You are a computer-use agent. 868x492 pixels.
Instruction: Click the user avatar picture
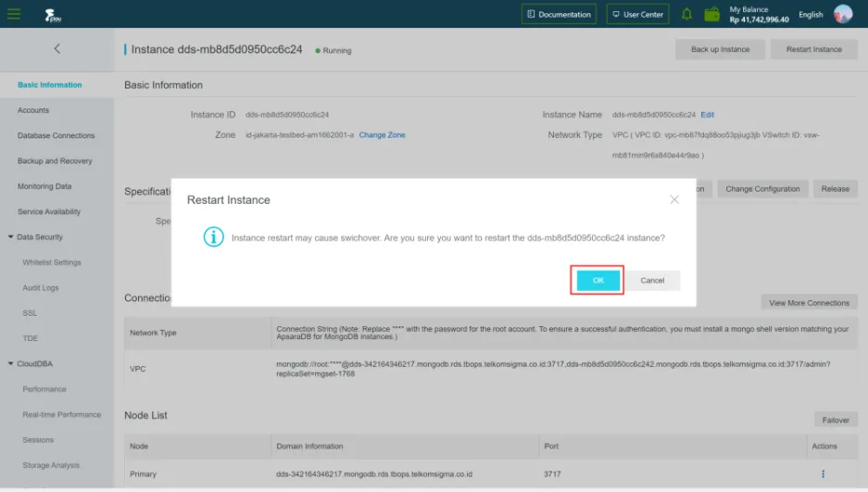(843, 14)
